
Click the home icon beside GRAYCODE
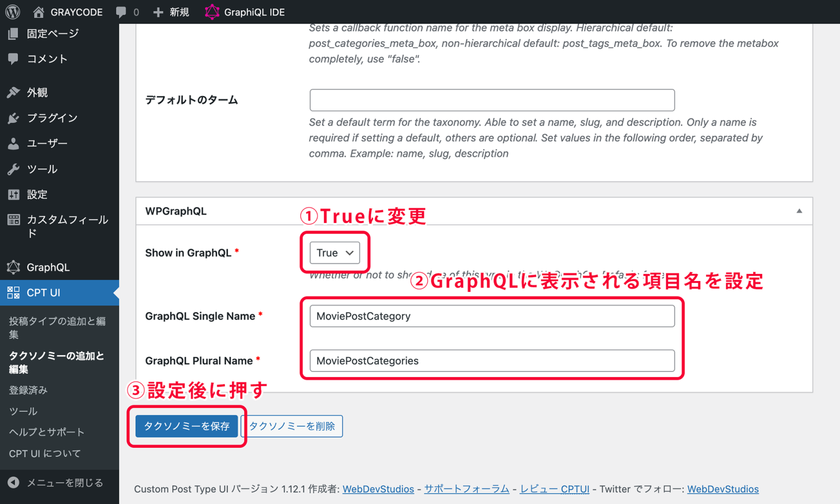38,11
